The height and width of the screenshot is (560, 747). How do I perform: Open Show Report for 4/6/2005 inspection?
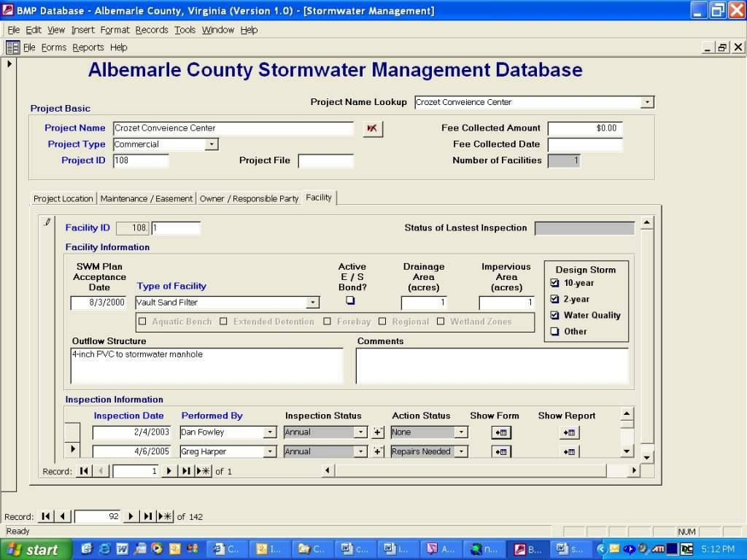click(x=569, y=452)
